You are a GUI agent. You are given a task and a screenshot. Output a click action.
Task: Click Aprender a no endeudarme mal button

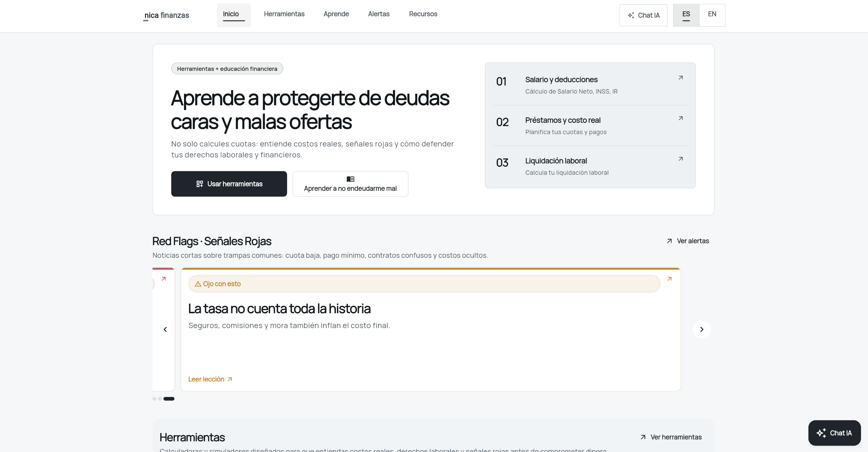click(x=350, y=184)
